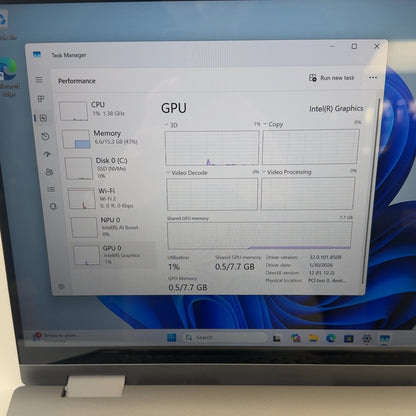Screen dimensions: 416x416
Task: Click the Wi-Fi mini graph thumbnail
Action: (x=82, y=198)
